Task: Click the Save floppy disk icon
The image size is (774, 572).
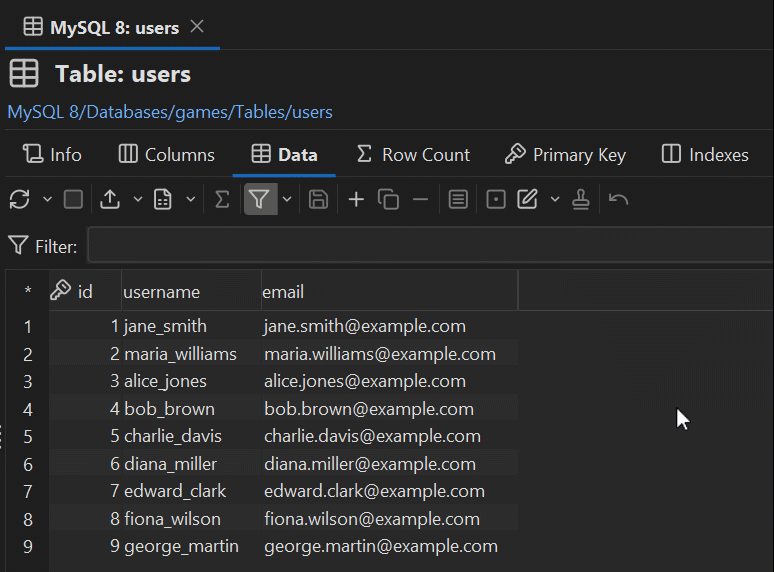Action: click(x=318, y=199)
